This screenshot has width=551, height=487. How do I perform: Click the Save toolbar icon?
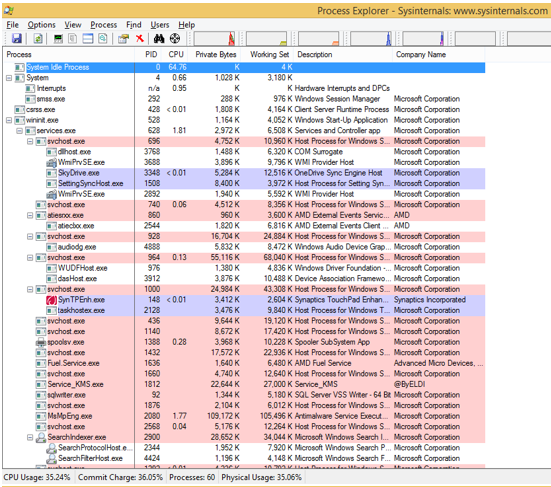pos(17,38)
